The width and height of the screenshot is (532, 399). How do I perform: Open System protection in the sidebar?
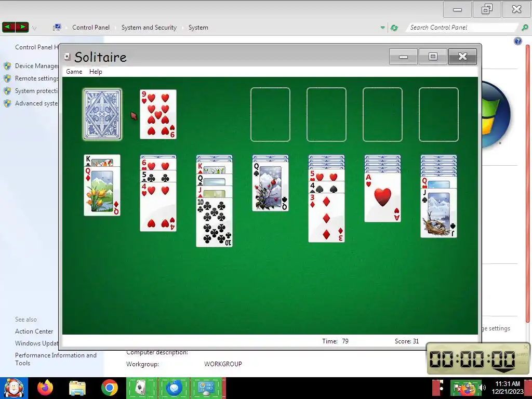coord(36,91)
